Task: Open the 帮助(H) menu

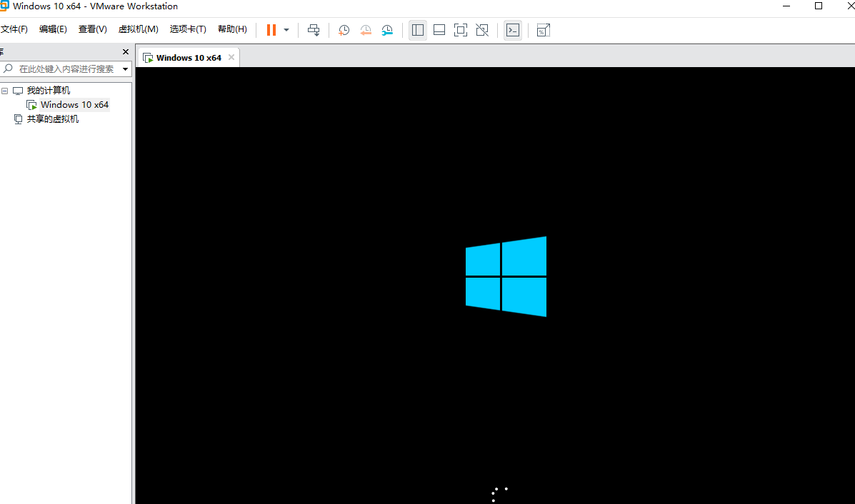Action: tap(232, 29)
